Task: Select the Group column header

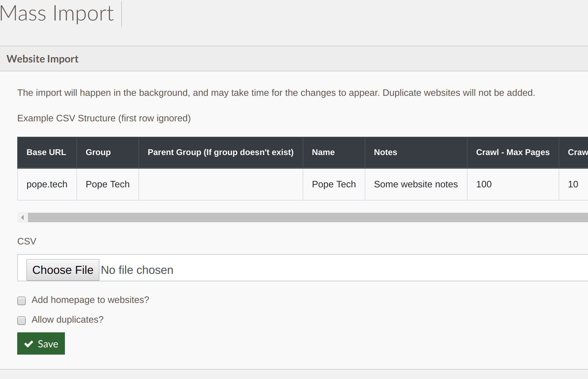Action: point(108,152)
